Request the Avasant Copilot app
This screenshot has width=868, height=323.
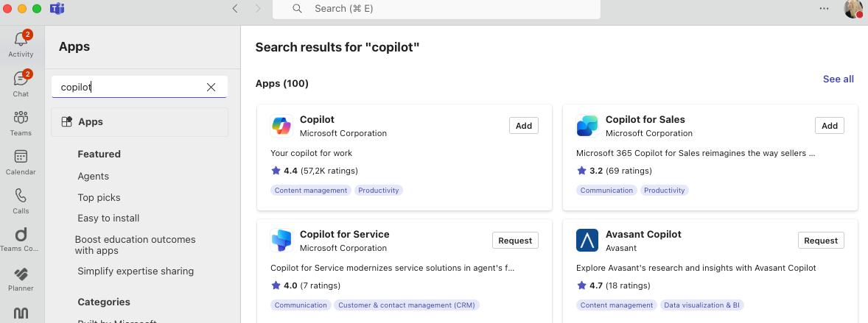point(821,240)
